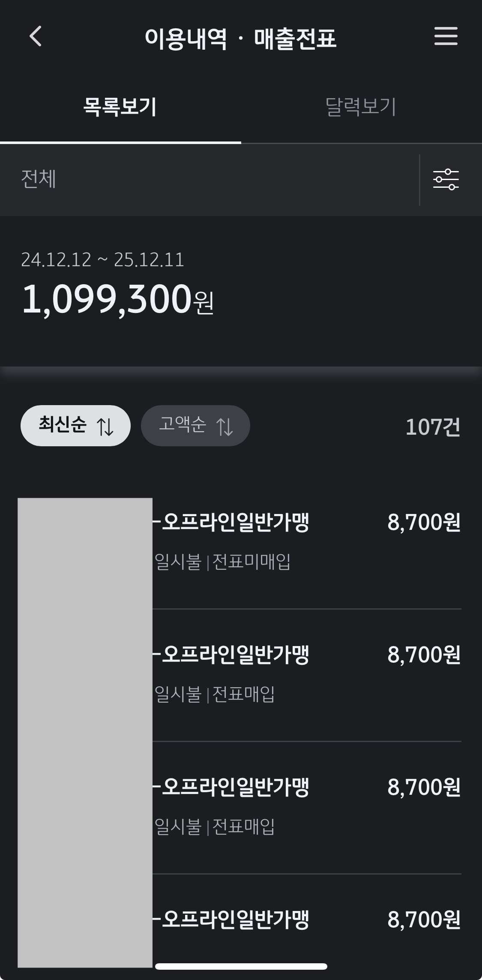
Task: Tap the 이용내역 · 매출전표 page title
Action: click(x=241, y=39)
